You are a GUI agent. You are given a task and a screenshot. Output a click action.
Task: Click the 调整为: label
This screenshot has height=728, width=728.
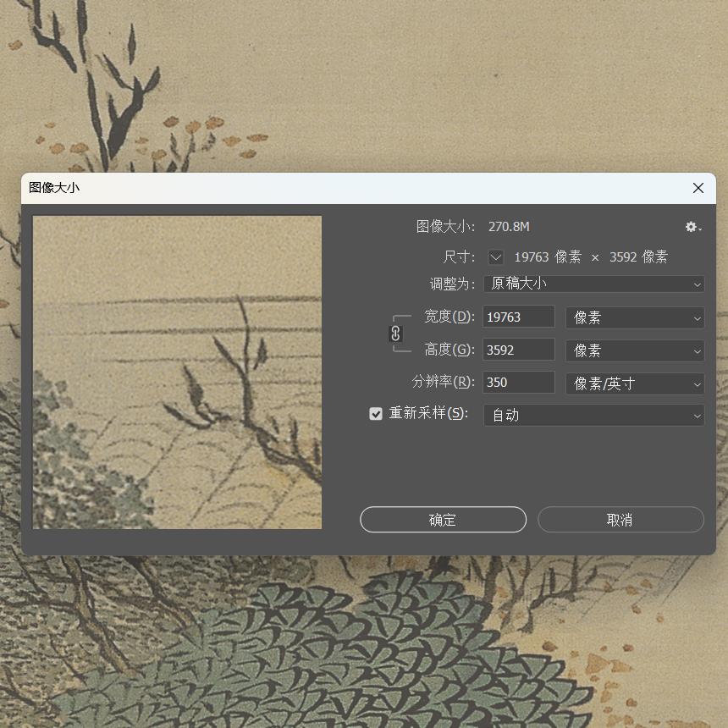click(452, 284)
